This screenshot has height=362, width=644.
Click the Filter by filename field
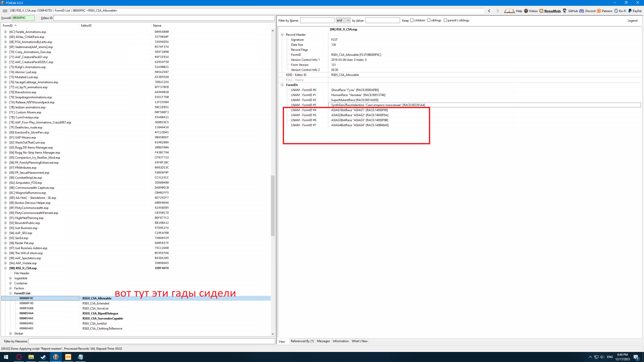click(152, 341)
